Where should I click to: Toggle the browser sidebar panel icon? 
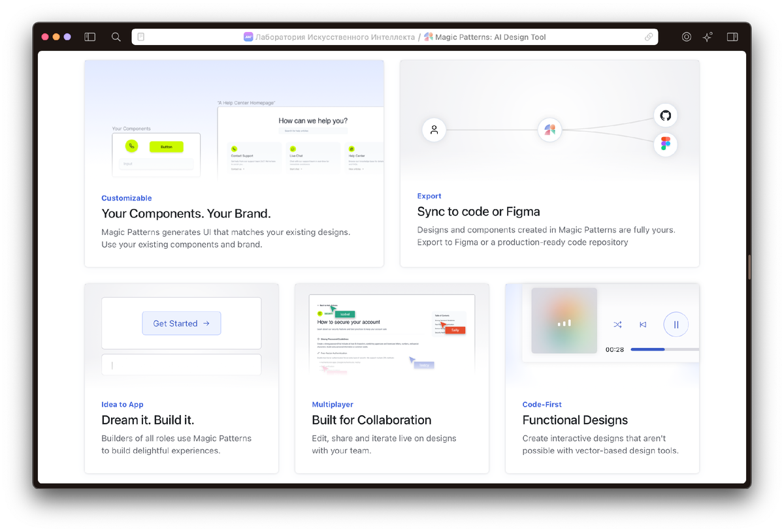(x=90, y=37)
